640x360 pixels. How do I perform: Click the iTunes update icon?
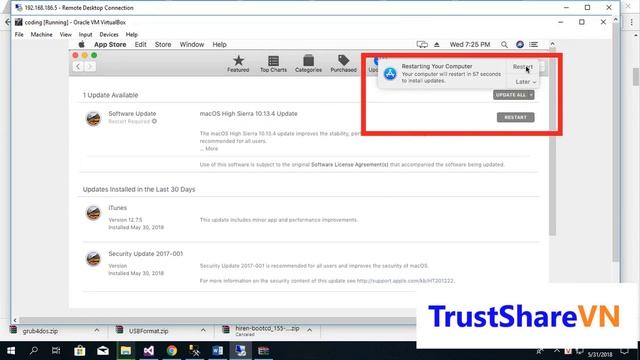pyautogui.click(x=93, y=213)
